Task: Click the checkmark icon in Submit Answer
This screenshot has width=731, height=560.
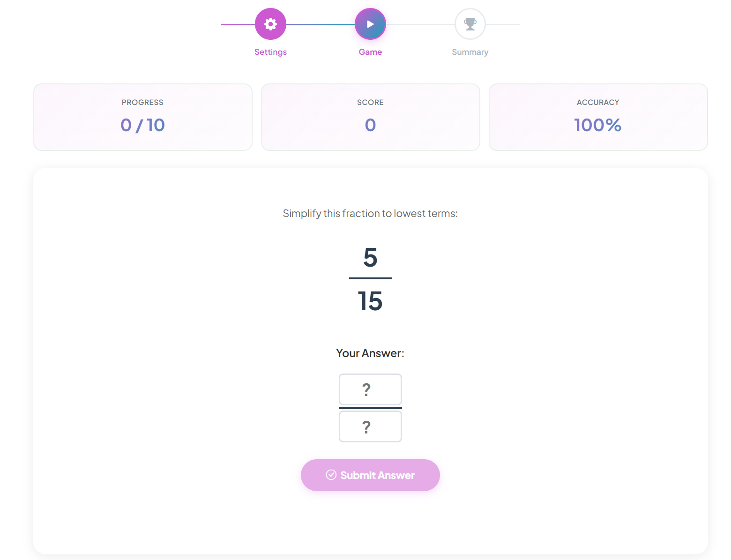Action: (x=331, y=475)
